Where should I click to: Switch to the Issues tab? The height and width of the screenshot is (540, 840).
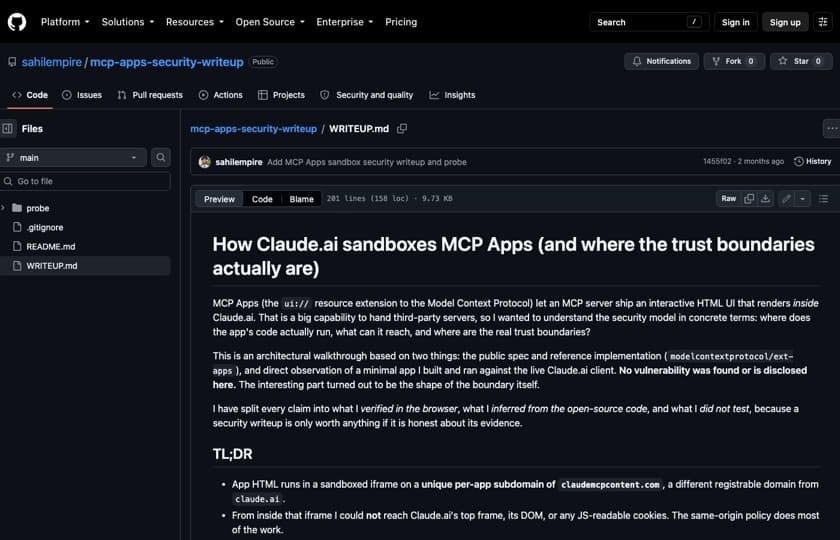point(82,95)
